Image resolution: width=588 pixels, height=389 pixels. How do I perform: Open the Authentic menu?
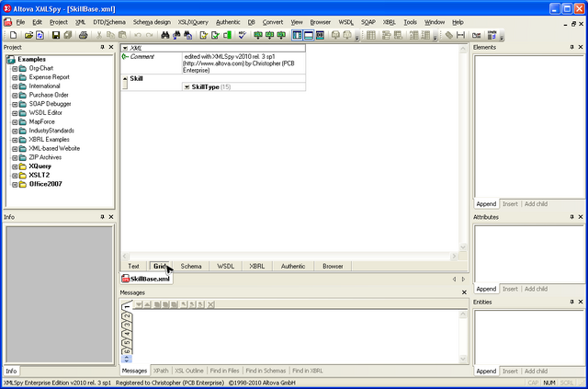(228, 22)
